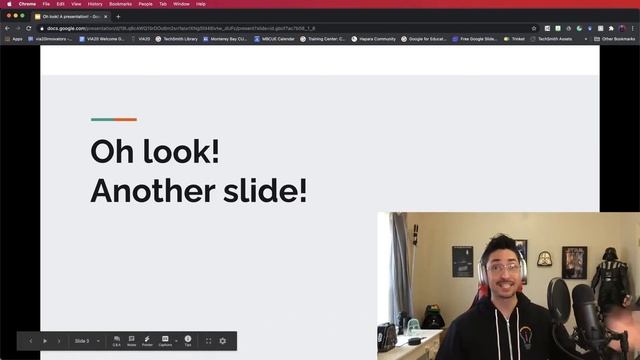Open the Bookmarks menu
Image resolution: width=640 pixels, height=360 pixels.
click(x=120, y=4)
